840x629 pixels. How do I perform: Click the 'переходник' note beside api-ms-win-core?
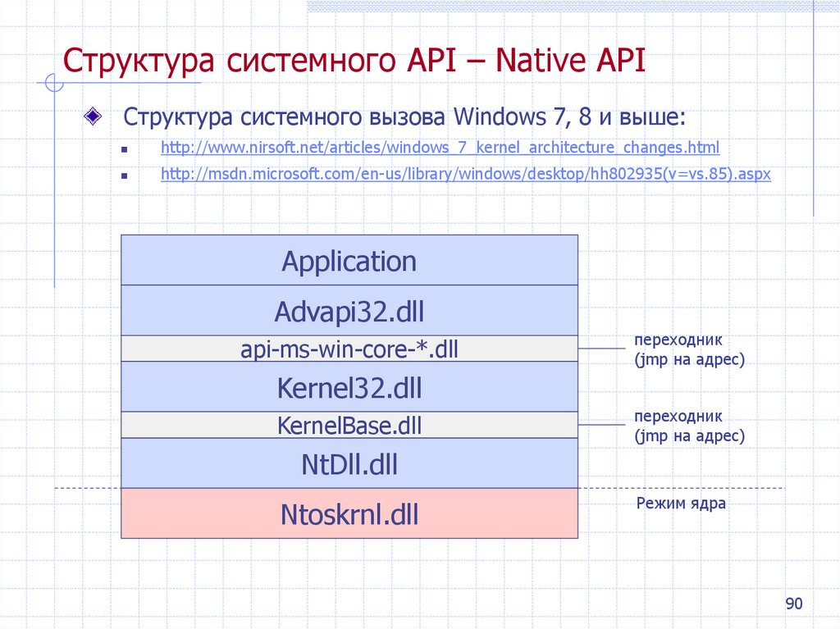coord(689,349)
